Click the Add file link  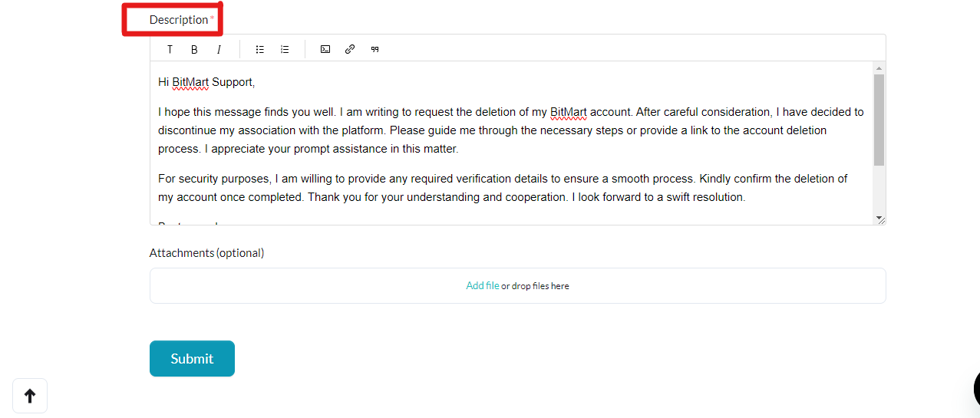[483, 285]
